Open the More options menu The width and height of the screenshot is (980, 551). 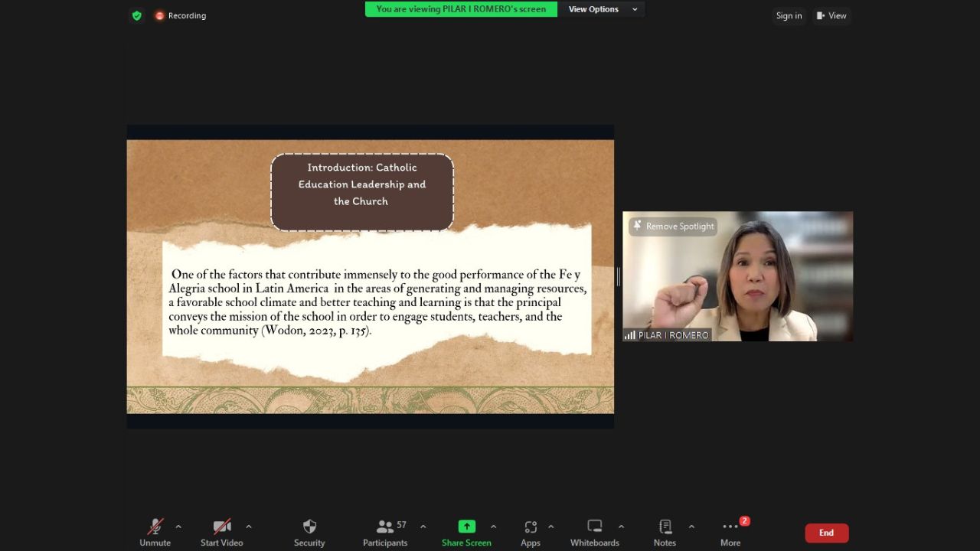[730, 533]
